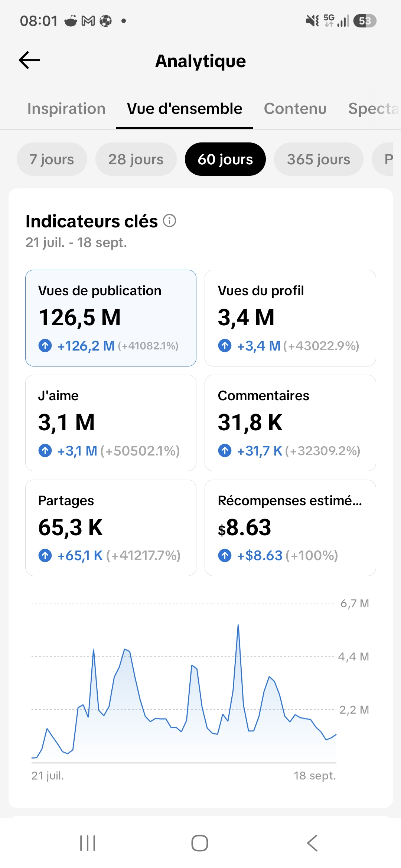Select the Vues de publication card
This screenshot has width=401, height=868.
[111, 318]
